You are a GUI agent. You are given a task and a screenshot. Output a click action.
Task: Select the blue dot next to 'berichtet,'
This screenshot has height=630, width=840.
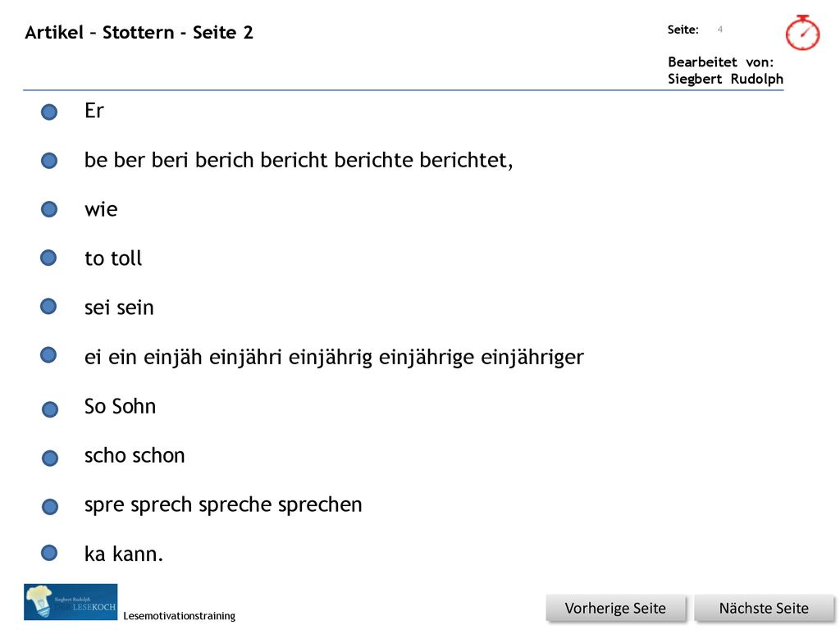49,161
